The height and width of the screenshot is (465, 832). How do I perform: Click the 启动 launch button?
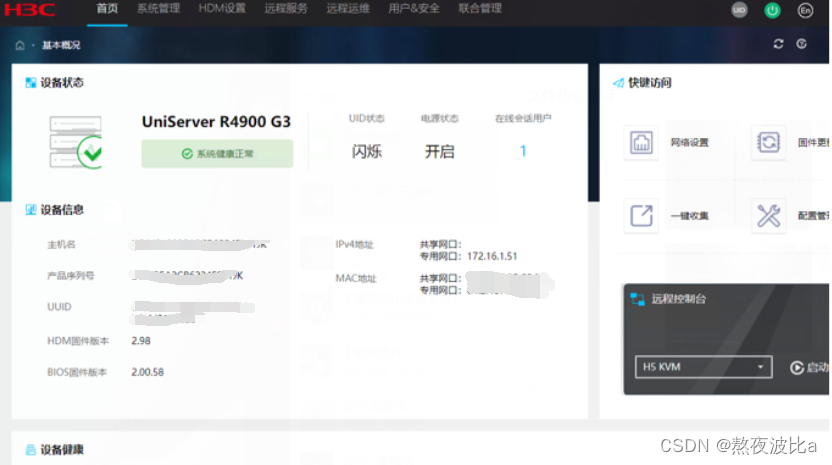(x=809, y=367)
